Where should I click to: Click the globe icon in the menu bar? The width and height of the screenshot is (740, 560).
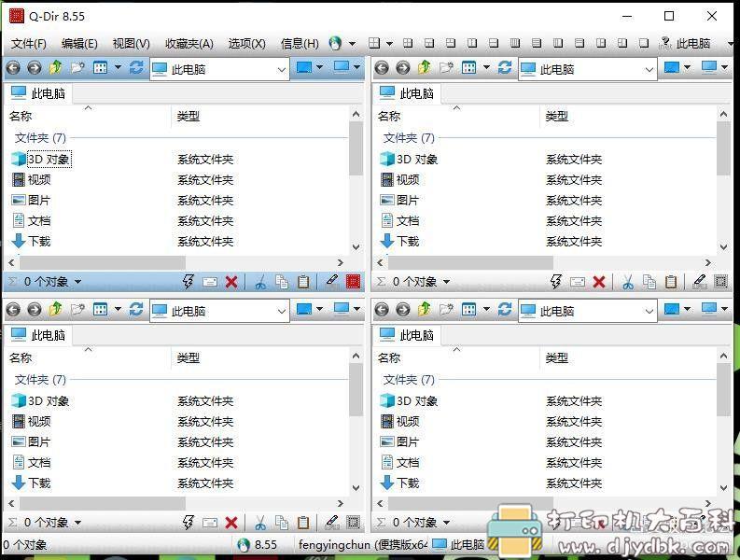click(x=335, y=44)
